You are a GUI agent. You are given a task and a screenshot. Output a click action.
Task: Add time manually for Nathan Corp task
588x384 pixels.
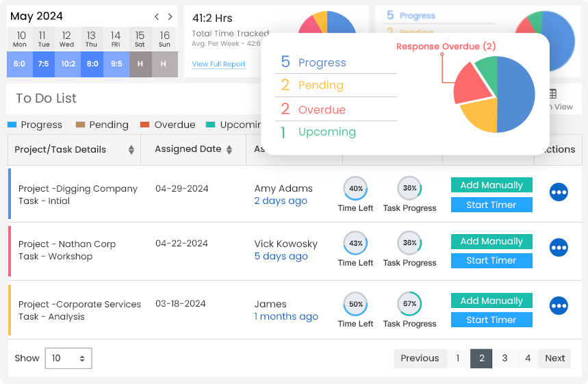pyautogui.click(x=491, y=241)
